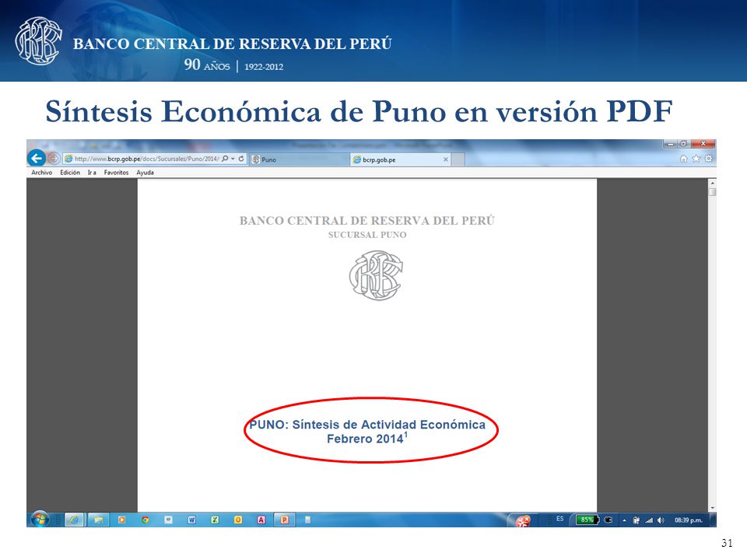Click the 85% battery indicator
The image size is (747, 560).
[x=587, y=520]
